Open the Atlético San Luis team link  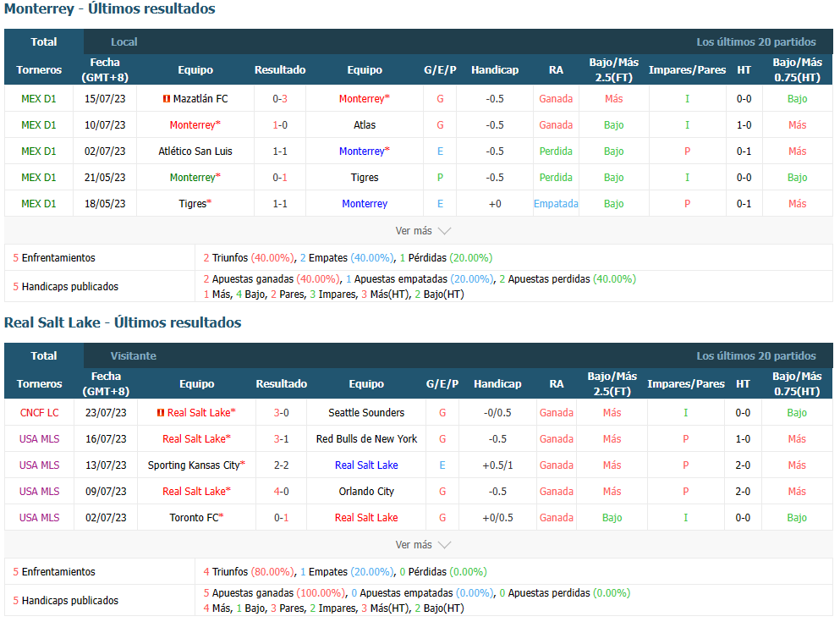pos(195,151)
